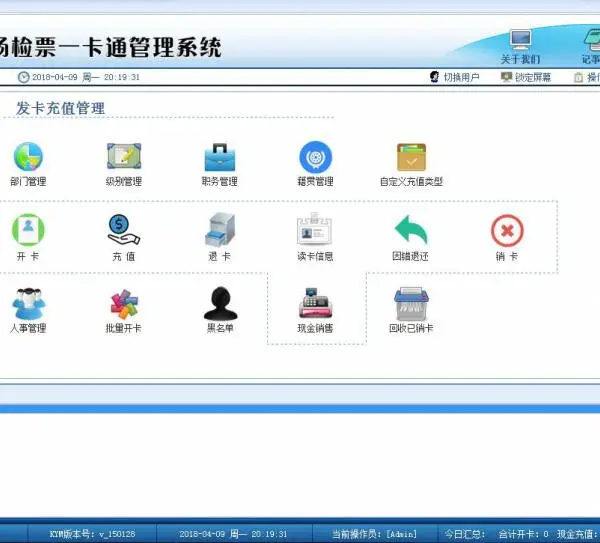Open 自定义充值类型 folder icon

(x=411, y=157)
